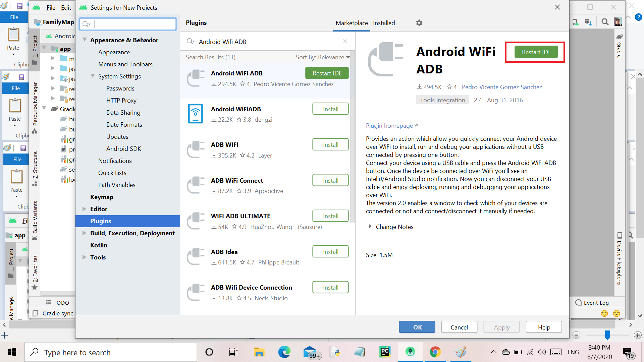Open the Resource Manager side tab
The image size is (644, 362).
pos(35,108)
